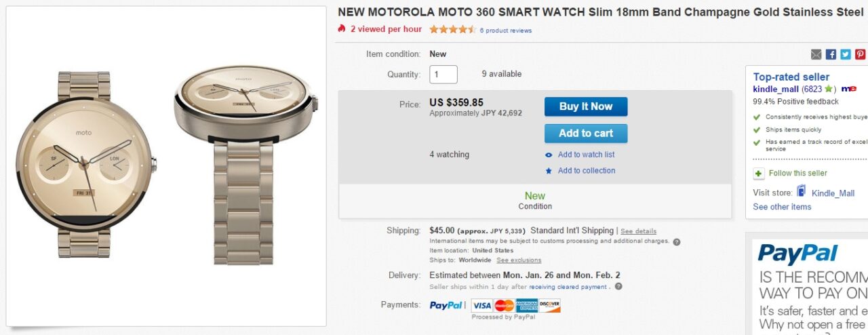868x335 pixels.
Task: Pin this listing on Pinterest
Action: [860, 54]
